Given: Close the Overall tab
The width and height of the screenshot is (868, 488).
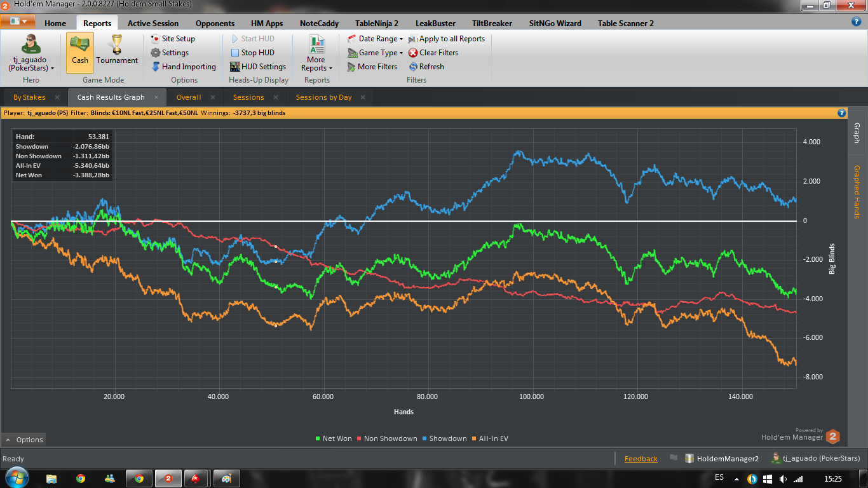Looking at the screenshot, I should click(x=213, y=97).
